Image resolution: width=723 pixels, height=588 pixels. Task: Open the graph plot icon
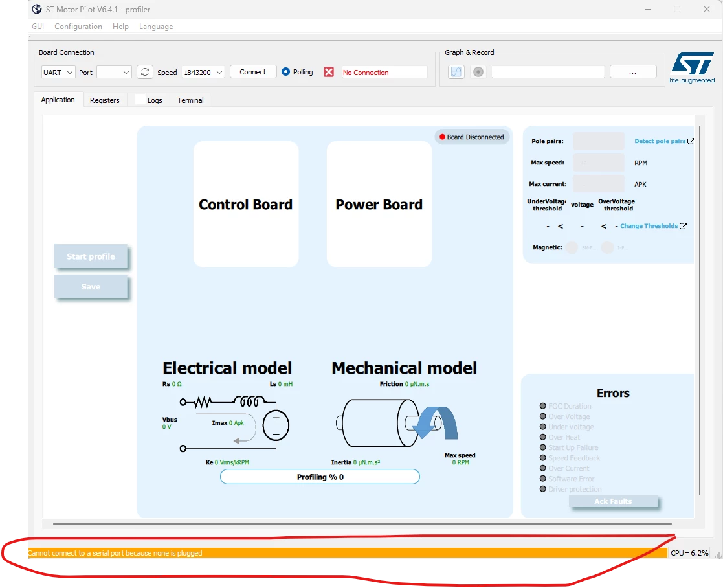coord(456,72)
